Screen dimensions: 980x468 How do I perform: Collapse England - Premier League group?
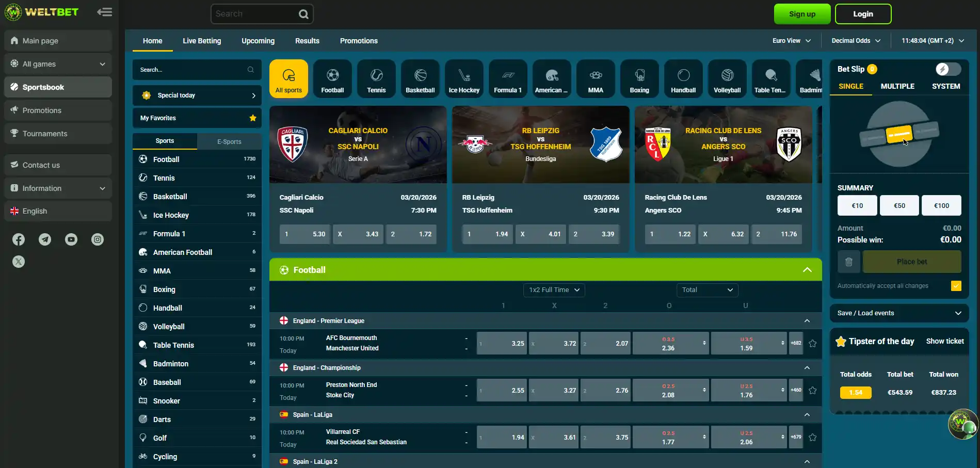[x=807, y=321]
